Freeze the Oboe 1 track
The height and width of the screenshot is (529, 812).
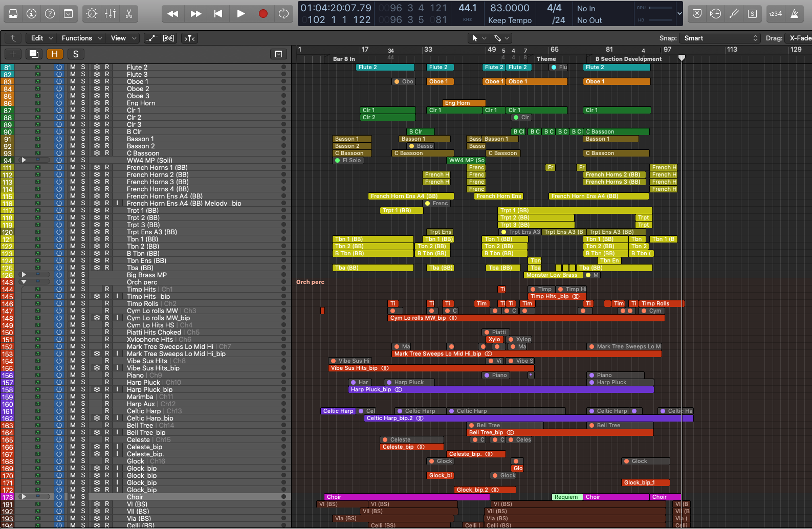click(97, 82)
